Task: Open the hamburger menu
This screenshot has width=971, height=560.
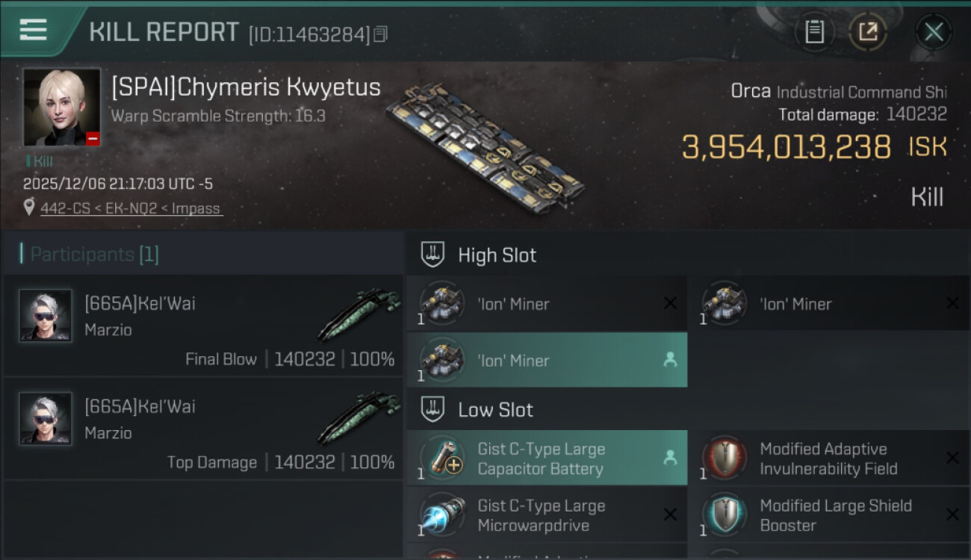Action: (33, 31)
